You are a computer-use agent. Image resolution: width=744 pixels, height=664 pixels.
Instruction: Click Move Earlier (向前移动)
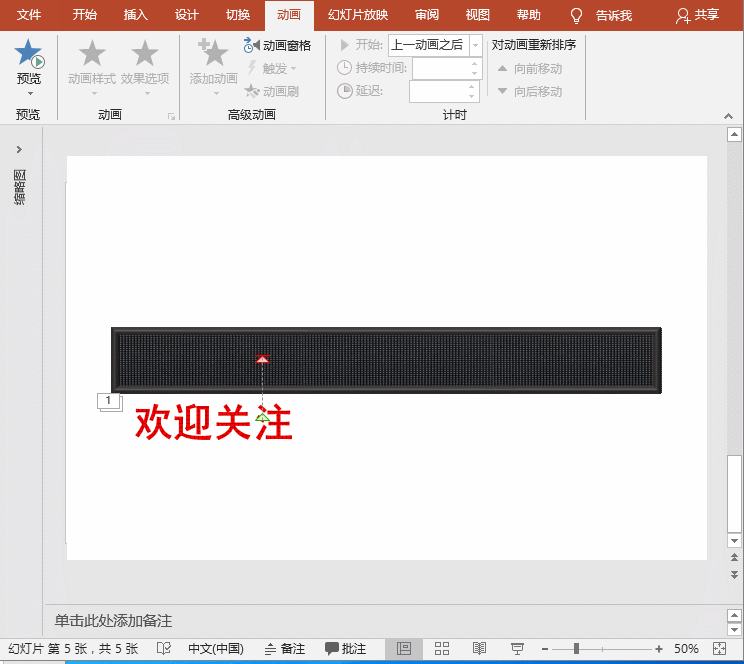pyautogui.click(x=530, y=69)
